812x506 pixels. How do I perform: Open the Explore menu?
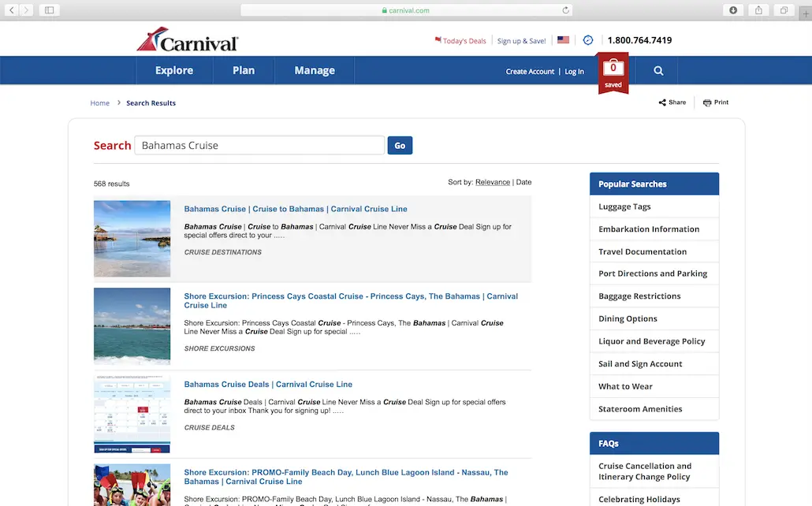pos(174,70)
